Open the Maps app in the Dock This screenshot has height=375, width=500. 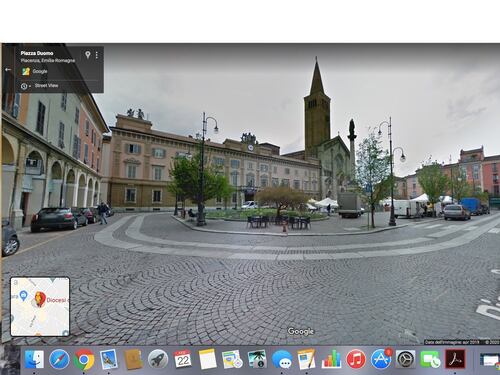(x=232, y=360)
